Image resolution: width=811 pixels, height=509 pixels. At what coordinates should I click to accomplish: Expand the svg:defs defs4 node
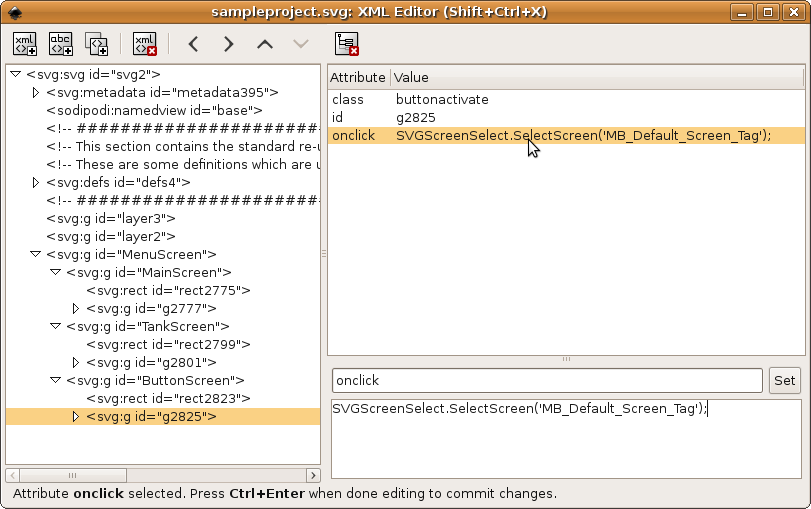36,182
